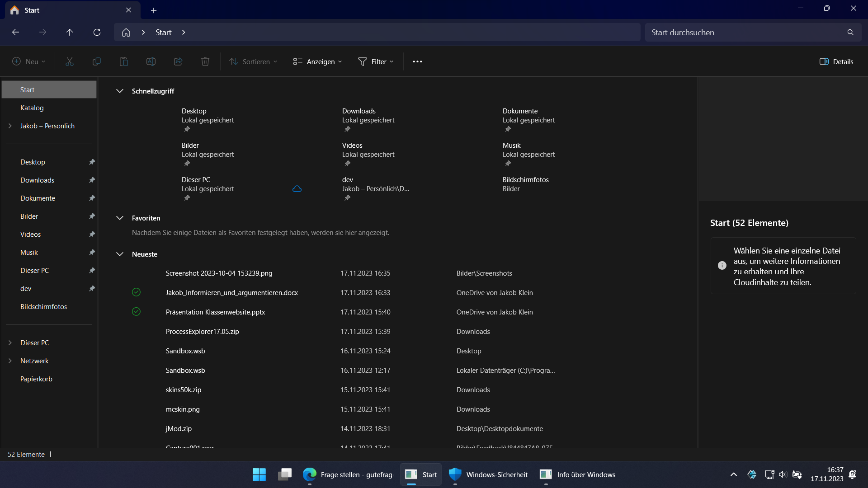Click the Copy icon in toolbar
The height and width of the screenshot is (488, 868).
coord(96,61)
